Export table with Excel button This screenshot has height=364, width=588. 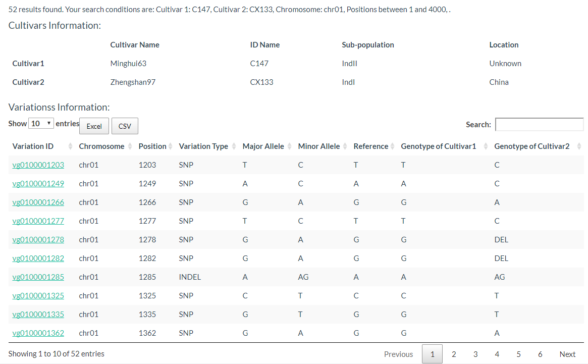tap(94, 126)
